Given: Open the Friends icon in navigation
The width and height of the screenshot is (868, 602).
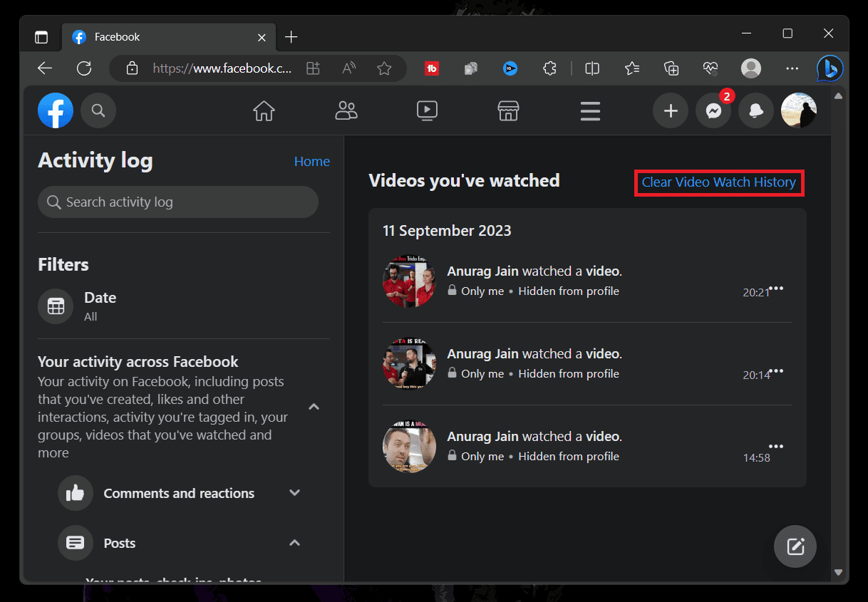Looking at the screenshot, I should coord(346,111).
